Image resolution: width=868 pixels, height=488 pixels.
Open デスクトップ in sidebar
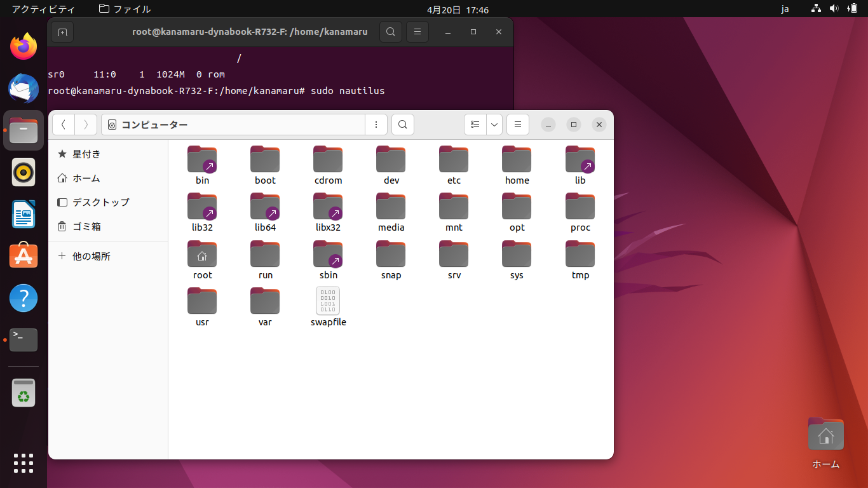pyautogui.click(x=108, y=202)
